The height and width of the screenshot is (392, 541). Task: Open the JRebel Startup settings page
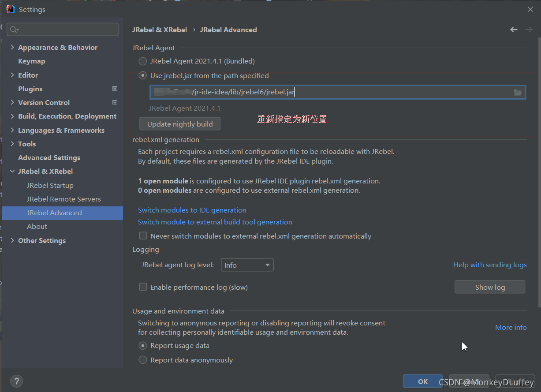coord(50,185)
